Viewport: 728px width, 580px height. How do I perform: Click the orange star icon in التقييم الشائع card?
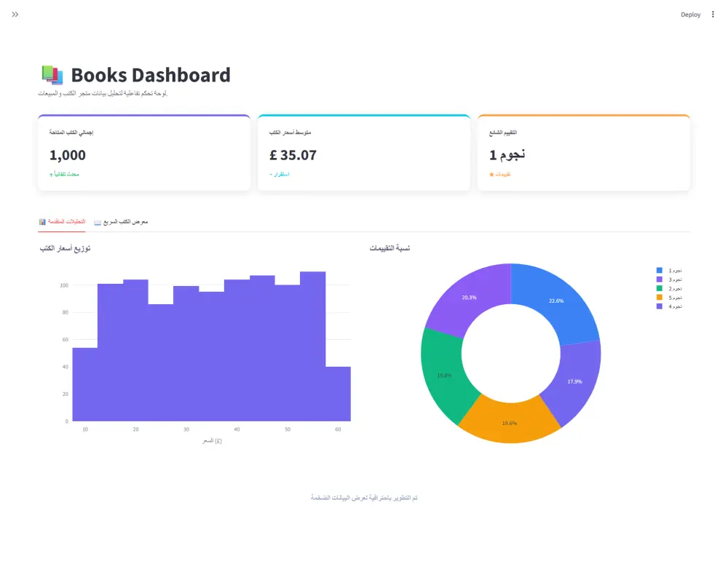click(493, 174)
